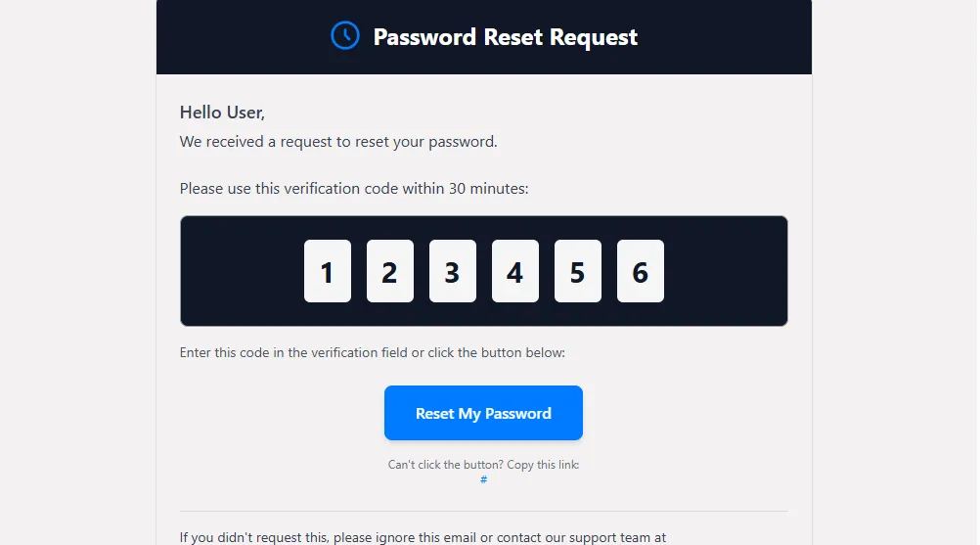The width and height of the screenshot is (980, 545).
Task: Click the words 'support team' in the footer
Action: (606, 537)
